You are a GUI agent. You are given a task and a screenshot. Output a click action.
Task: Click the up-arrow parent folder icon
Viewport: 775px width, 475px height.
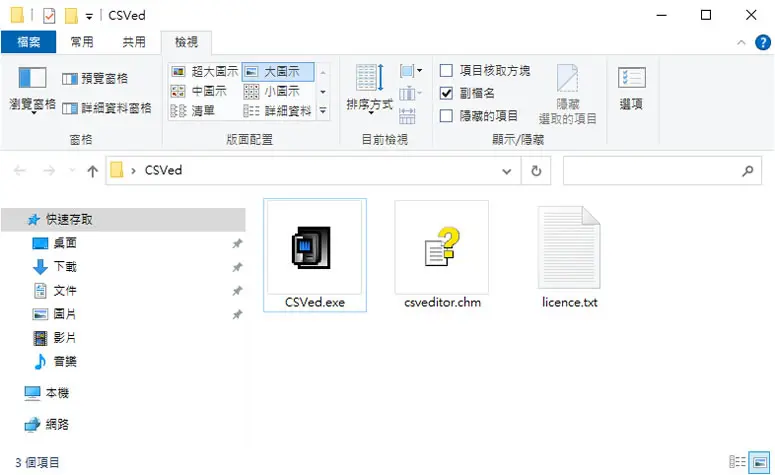tap(92, 171)
